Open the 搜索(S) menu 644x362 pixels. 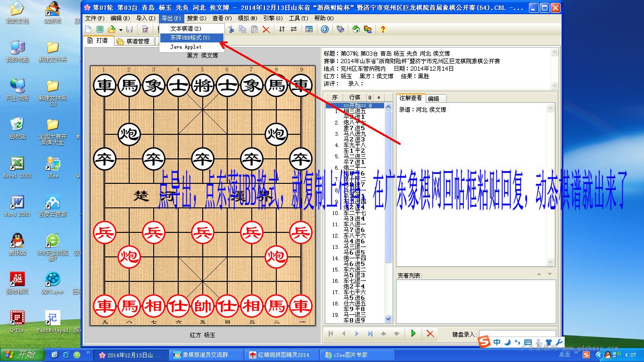tap(197, 18)
